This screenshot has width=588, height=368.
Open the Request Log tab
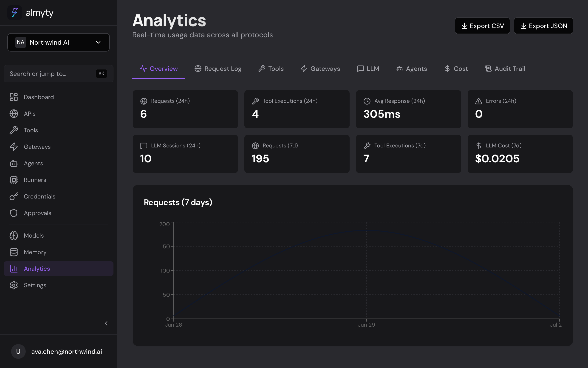click(218, 69)
